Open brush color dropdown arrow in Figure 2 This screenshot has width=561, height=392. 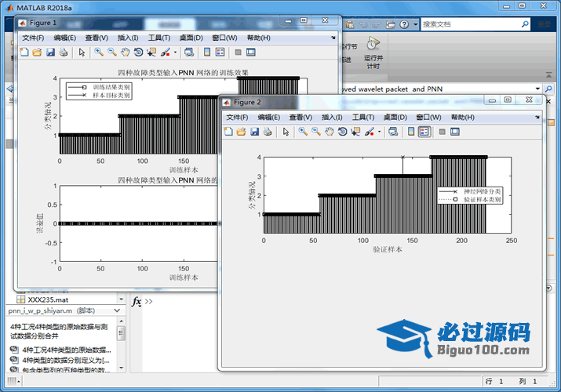[x=379, y=132]
